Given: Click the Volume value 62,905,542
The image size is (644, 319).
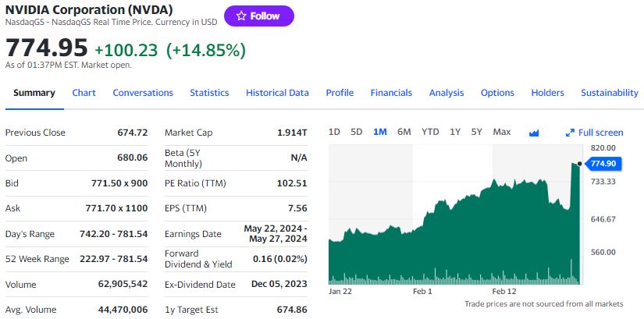Looking at the screenshot, I should (123, 285).
